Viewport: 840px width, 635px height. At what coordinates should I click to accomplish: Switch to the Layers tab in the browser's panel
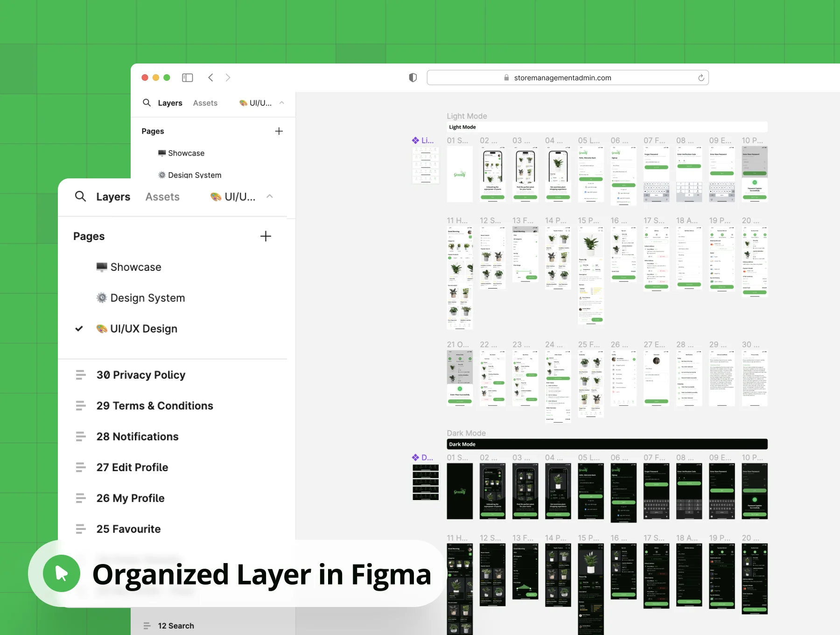[170, 103]
